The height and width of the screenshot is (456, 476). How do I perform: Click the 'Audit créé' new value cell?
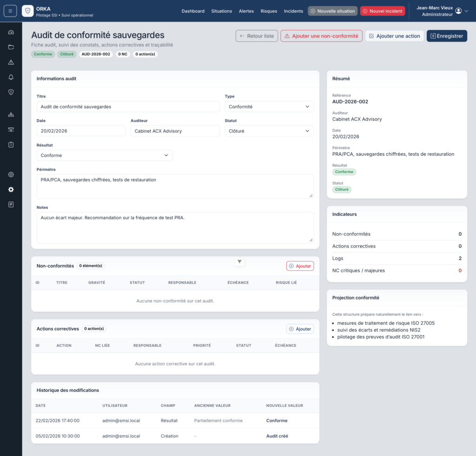pyautogui.click(x=277, y=436)
